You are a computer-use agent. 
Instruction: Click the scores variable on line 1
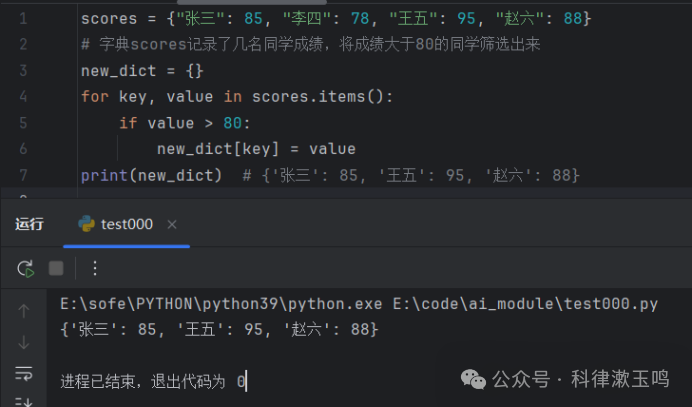(109, 19)
